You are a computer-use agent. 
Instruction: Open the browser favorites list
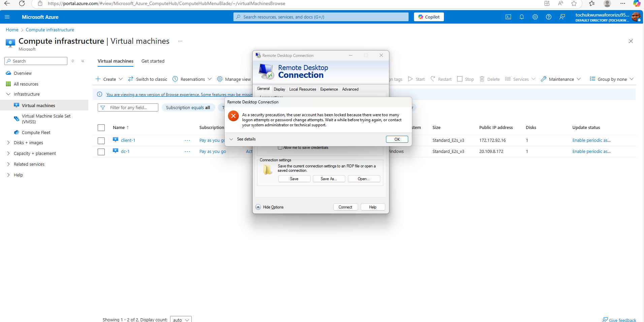point(592,3)
